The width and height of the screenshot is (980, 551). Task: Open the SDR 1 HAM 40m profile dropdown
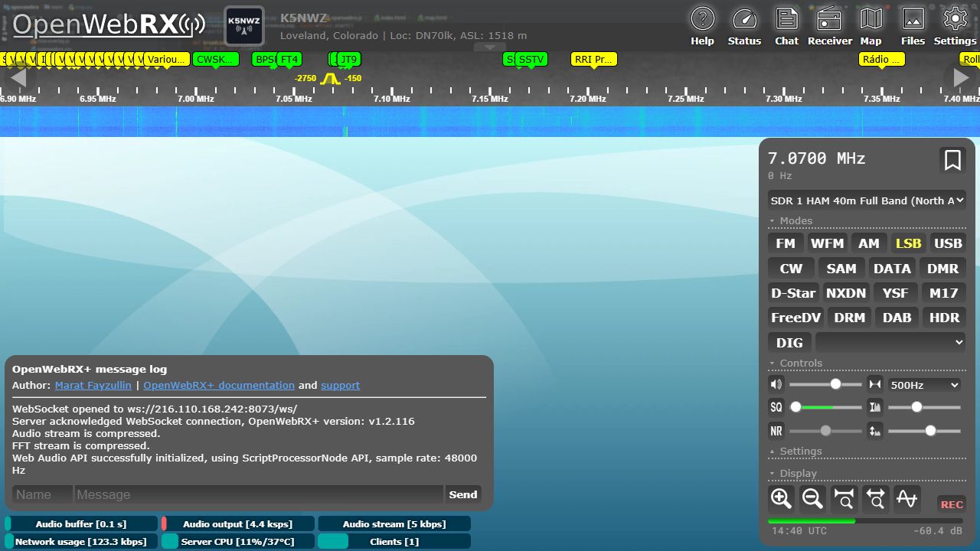pyautogui.click(x=867, y=201)
